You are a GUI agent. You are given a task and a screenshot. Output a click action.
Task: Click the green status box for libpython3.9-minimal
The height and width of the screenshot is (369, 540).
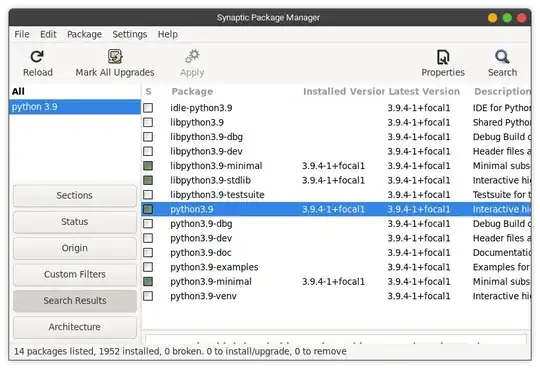click(x=148, y=166)
